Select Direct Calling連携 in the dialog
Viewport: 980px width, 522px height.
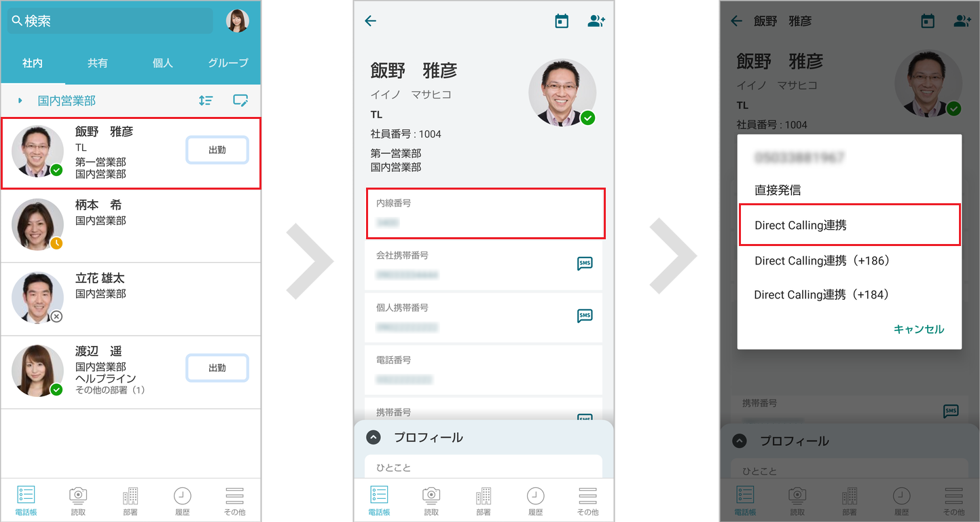click(850, 225)
